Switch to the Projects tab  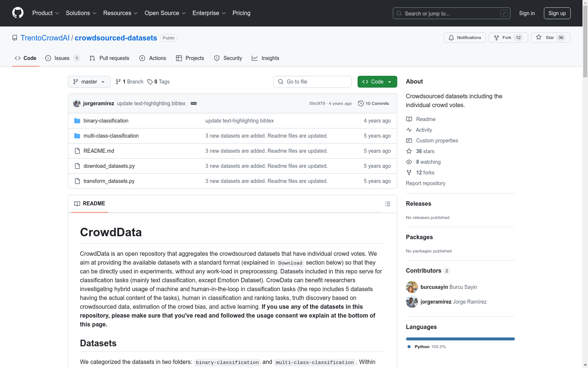pyautogui.click(x=190, y=58)
